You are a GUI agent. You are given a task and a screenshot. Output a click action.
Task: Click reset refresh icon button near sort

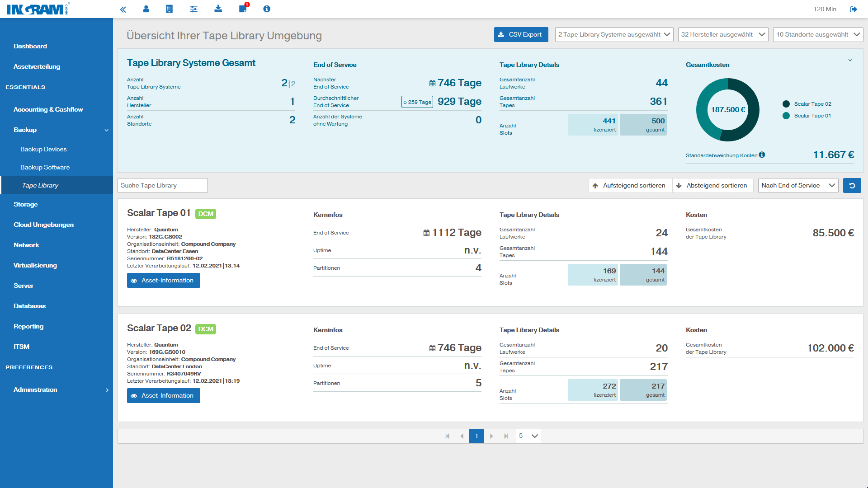[852, 186]
